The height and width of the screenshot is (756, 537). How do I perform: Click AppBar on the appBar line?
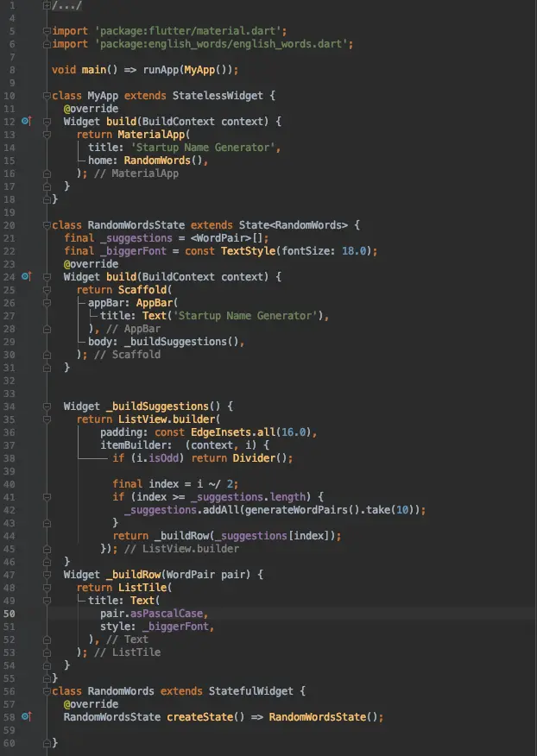pos(155,303)
